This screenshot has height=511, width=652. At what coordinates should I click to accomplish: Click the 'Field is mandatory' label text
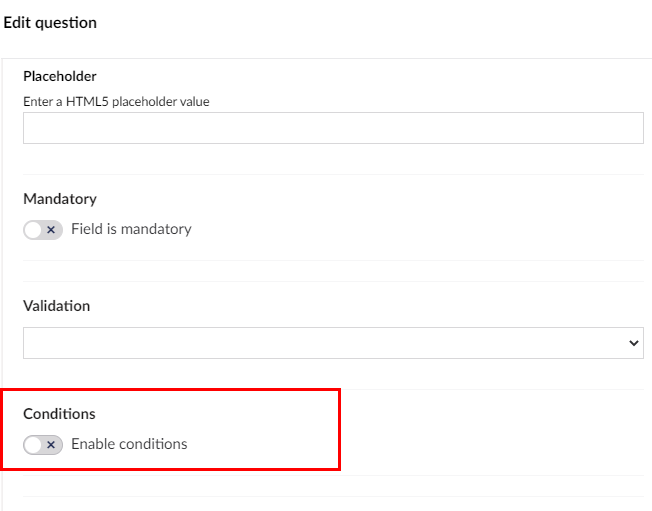pyautogui.click(x=131, y=229)
